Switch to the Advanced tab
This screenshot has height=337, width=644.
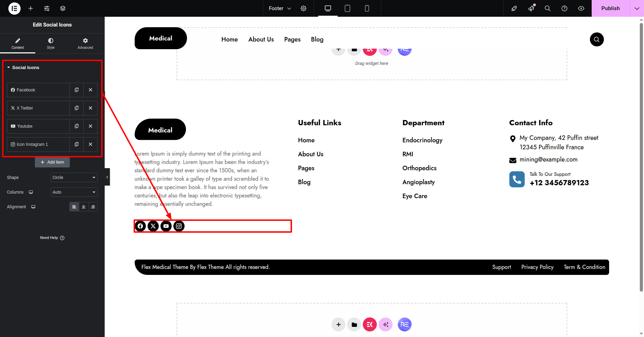coord(85,44)
